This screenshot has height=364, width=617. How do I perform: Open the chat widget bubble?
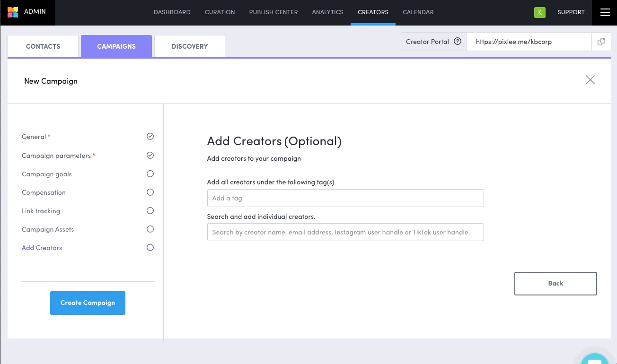click(595, 359)
